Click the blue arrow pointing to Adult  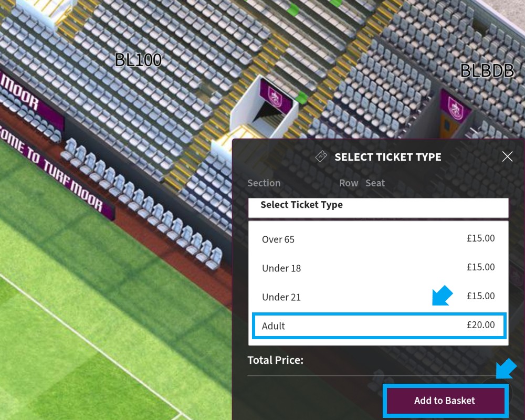(x=442, y=296)
